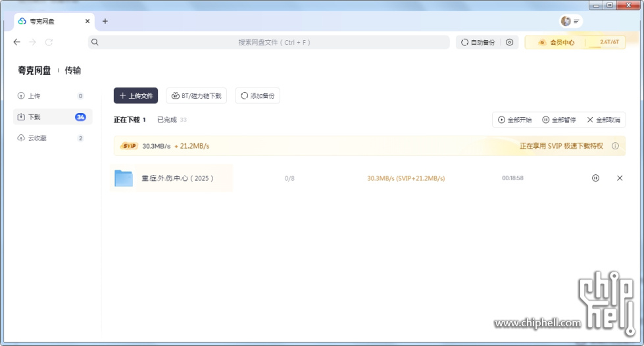Image resolution: width=644 pixels, height=346 pixels.
Task: Click the forward navigation arrow
Action: (32, 42)
